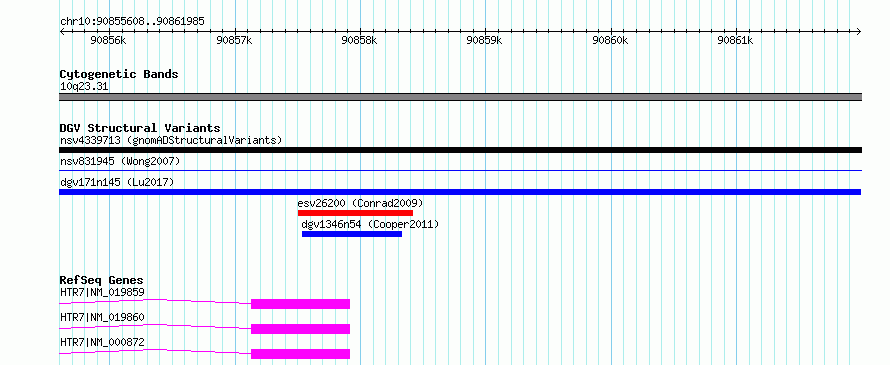This screenshot has width=890, height=365.
Task: Click the left arrow end of ruler
Action: [x=62, y=31]
